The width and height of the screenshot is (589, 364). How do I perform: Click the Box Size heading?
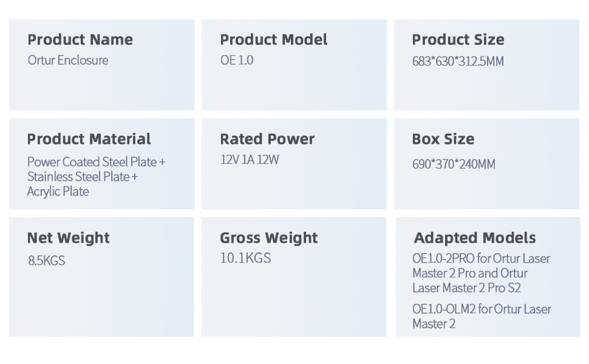click(x=443, y=139)
